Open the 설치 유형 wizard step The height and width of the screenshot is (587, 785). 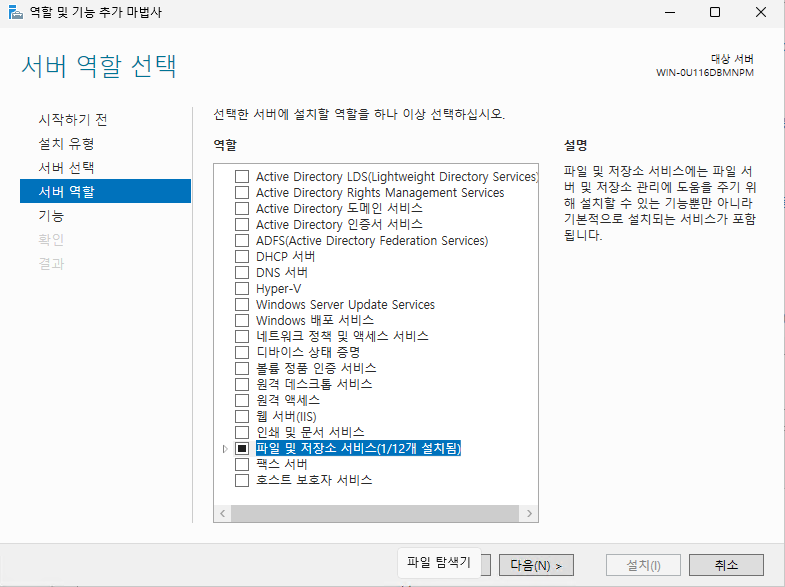point(67,144)
